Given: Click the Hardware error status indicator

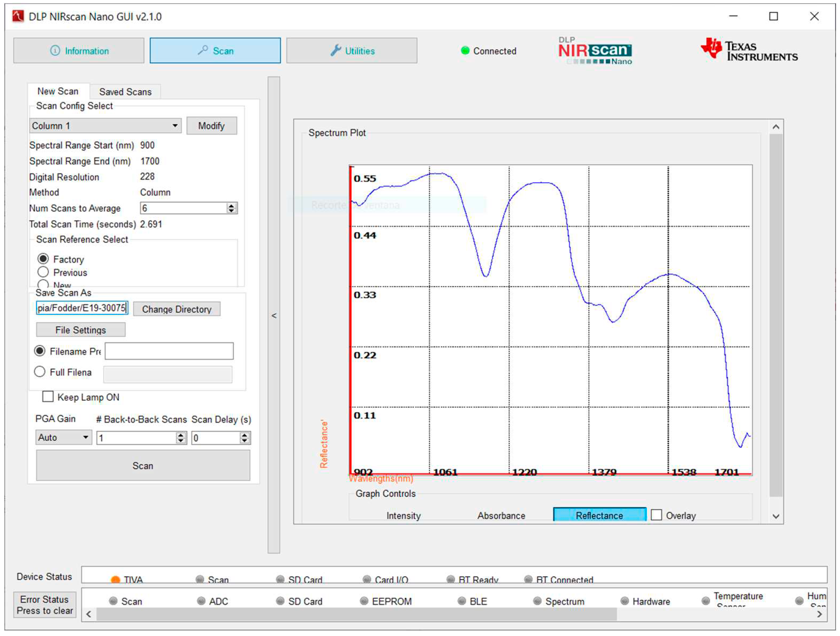Looking at the screenshot, I should pyautogui.click(x=624, y=601).
